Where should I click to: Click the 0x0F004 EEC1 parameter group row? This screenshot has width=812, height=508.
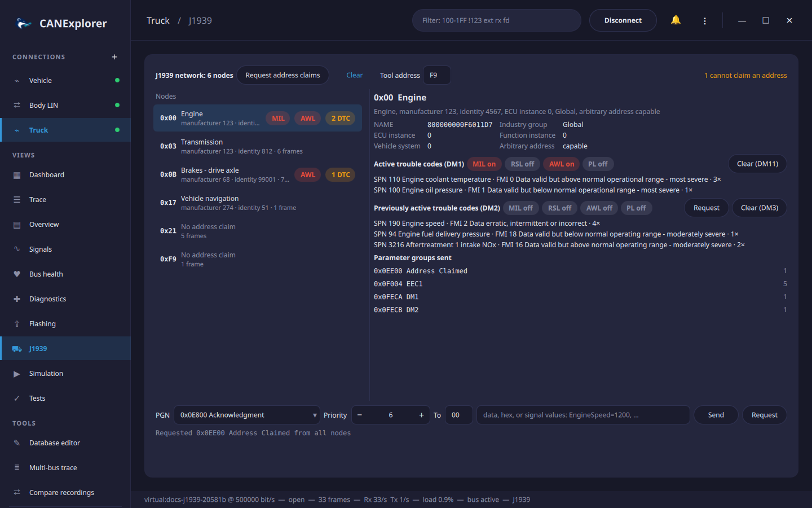(580, 284)
